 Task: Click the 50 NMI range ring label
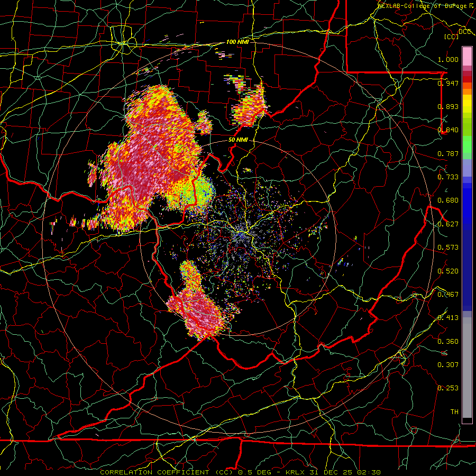coord(238,140)
